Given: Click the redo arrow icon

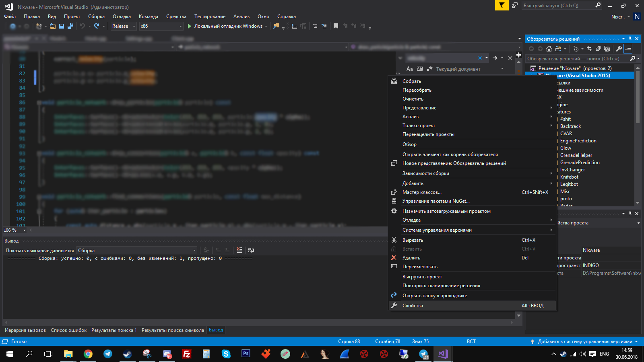Looking at the screenshot, I should click(x=97, y=26).
